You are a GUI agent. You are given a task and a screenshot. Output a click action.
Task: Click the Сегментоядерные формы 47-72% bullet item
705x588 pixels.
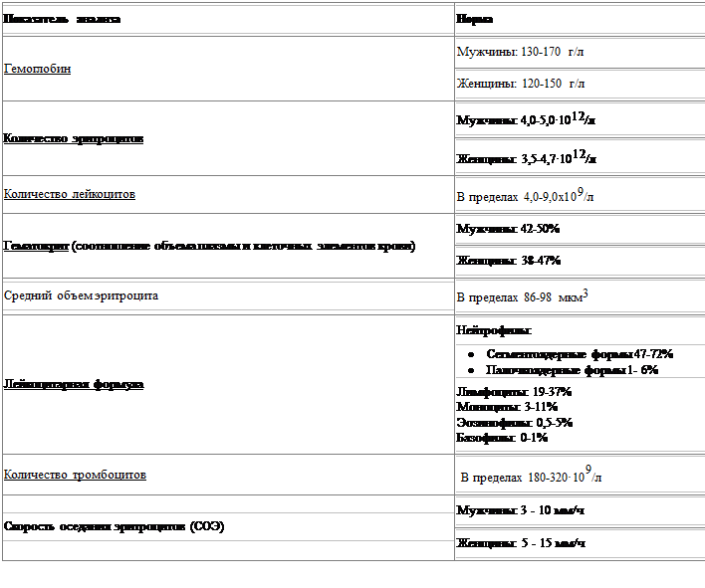pos(580,354)
